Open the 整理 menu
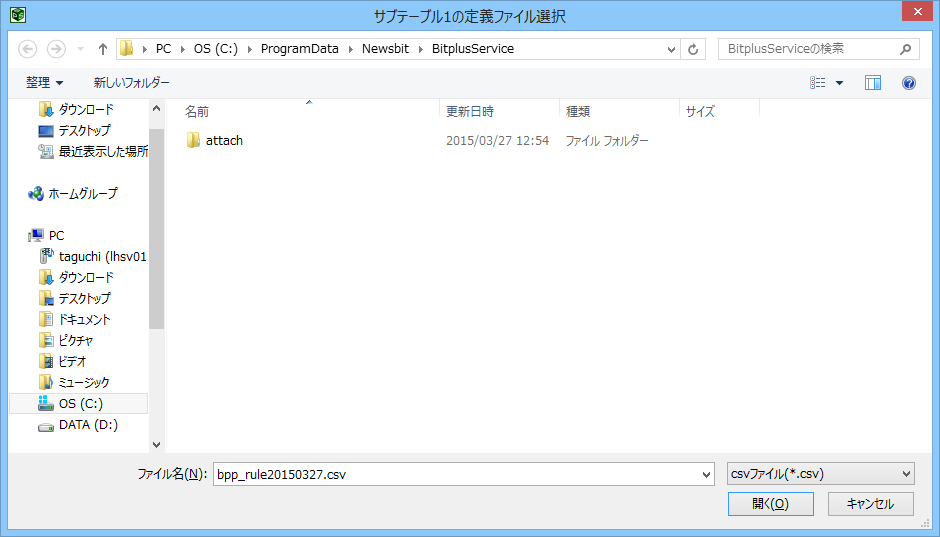Viewport: 940px width, 537px height. 44,83
